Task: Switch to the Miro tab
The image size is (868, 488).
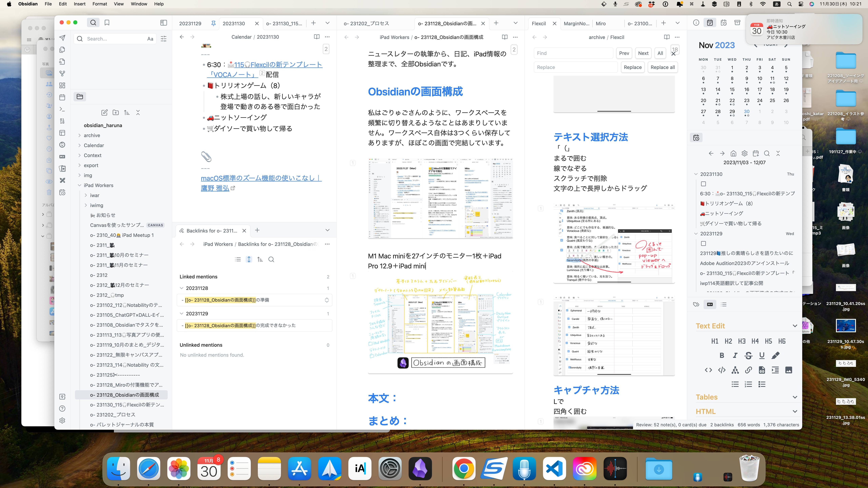Action: (600, 23)
